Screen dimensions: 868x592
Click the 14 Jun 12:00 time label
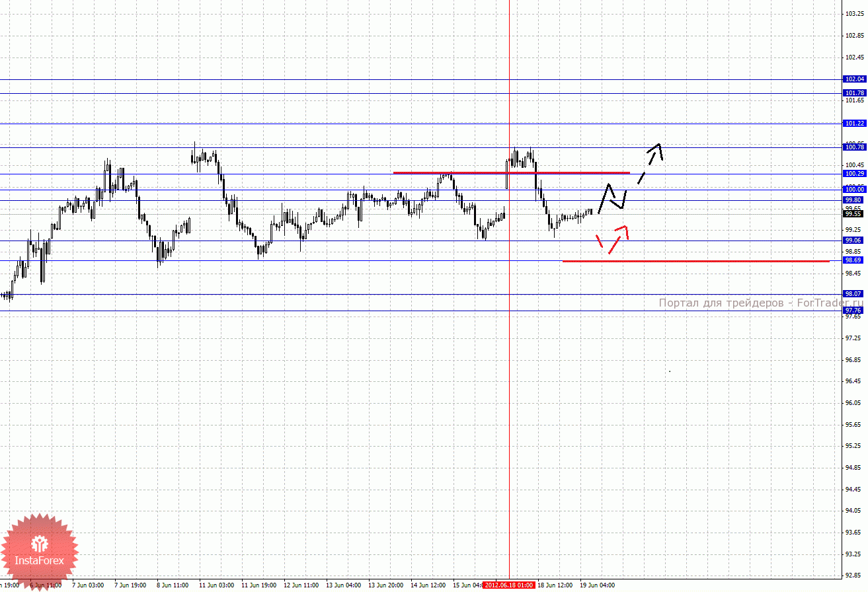(428, 585)
